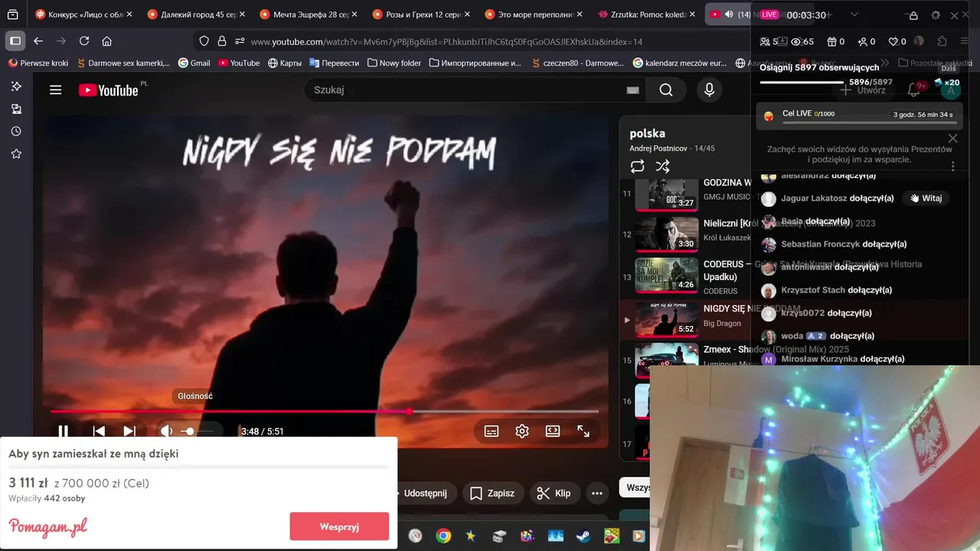Open on-screen keyboard in search box

point(632,90)
